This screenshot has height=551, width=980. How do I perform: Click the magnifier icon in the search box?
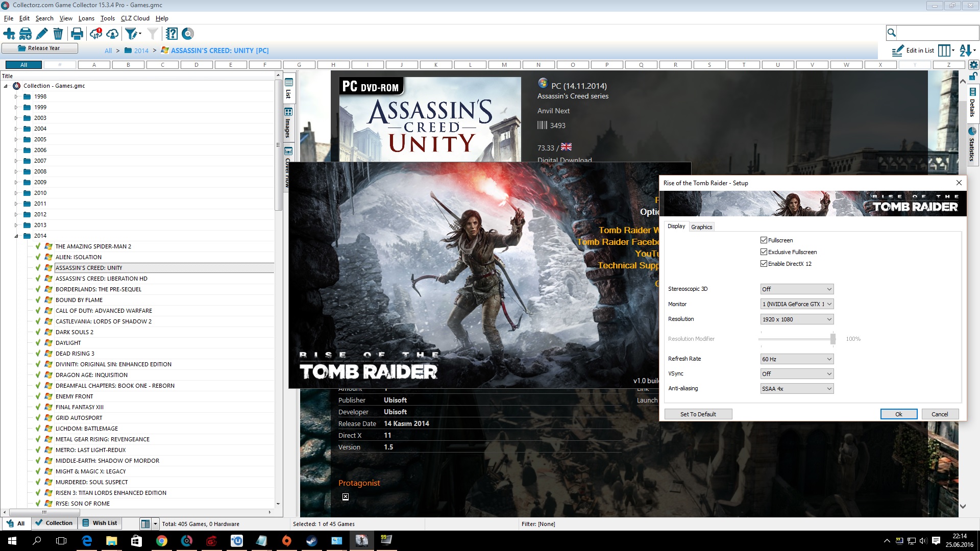coord(891,33)
